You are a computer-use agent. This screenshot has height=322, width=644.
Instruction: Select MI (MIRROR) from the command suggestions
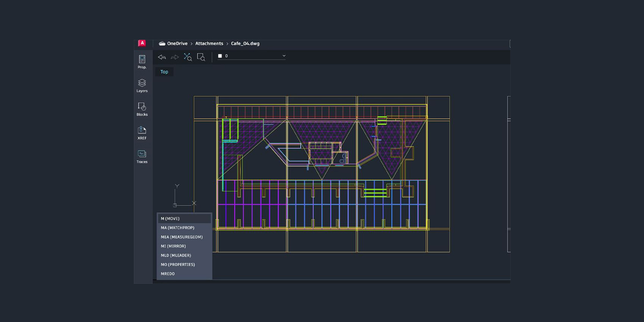tap(173, 246)
